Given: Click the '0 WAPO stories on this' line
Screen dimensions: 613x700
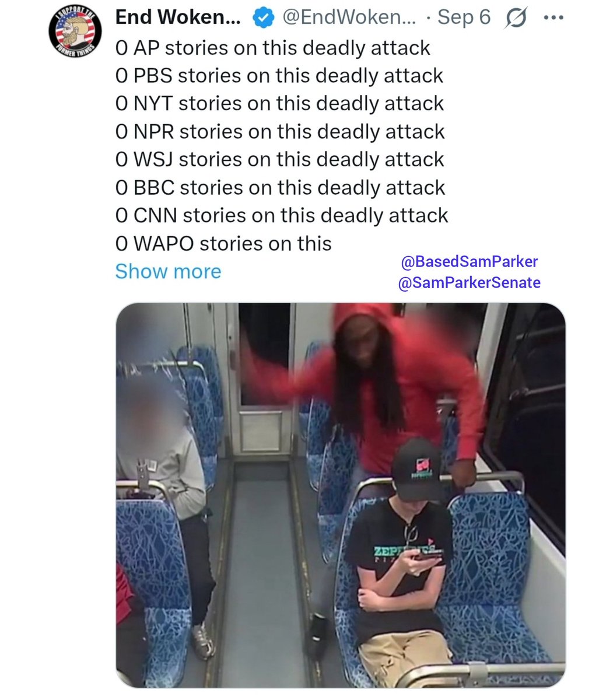Looking at the screenshot, I should (223, 244).
